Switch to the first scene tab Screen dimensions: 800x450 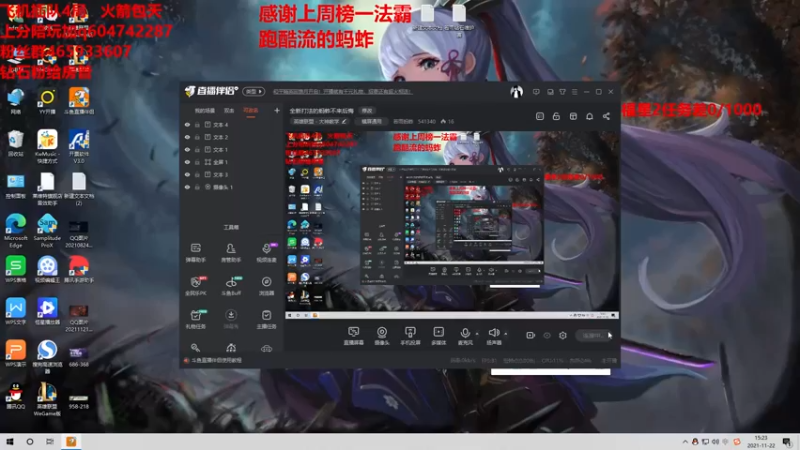point(205,111)
